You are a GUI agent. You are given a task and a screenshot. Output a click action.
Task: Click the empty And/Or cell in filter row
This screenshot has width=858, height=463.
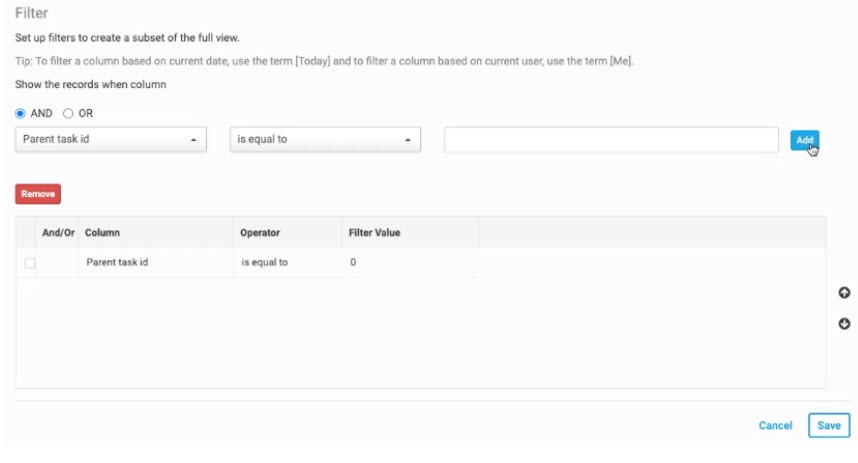pyautogui.click(x=58, y=263)
